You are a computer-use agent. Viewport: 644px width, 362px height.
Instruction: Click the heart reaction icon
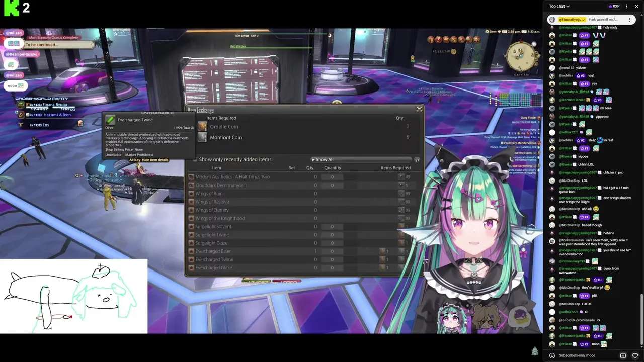tap(635, 355)
